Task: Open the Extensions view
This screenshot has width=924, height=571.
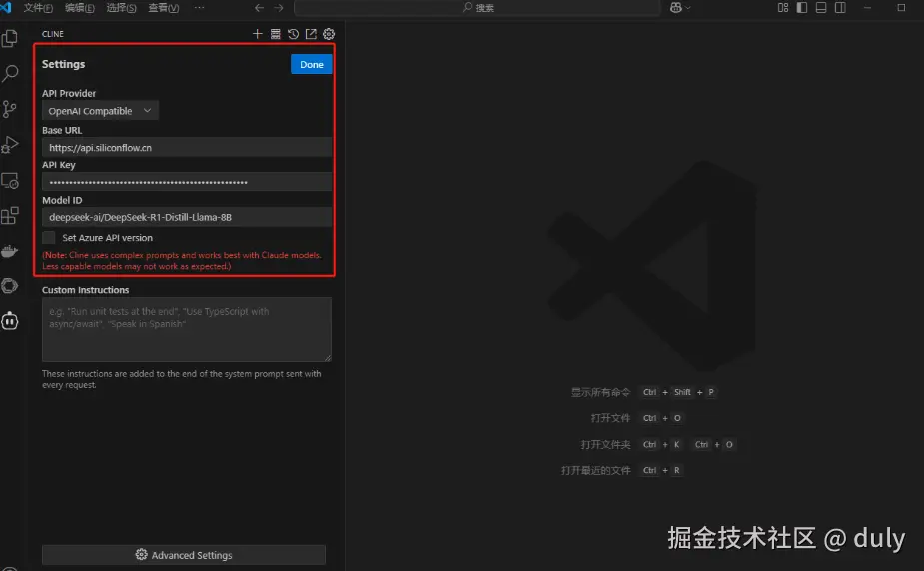Action: 10,216
